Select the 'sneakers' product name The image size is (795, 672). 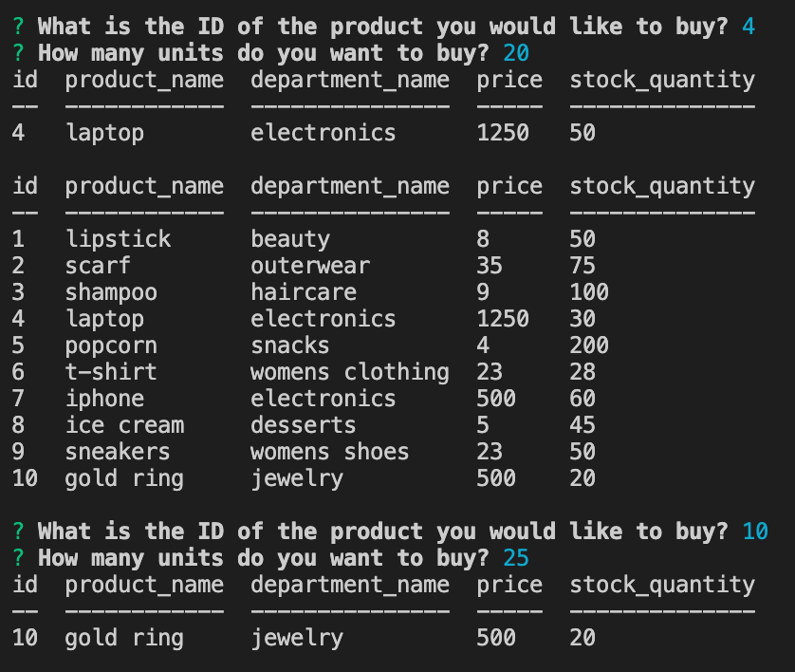tap(118, 452)
